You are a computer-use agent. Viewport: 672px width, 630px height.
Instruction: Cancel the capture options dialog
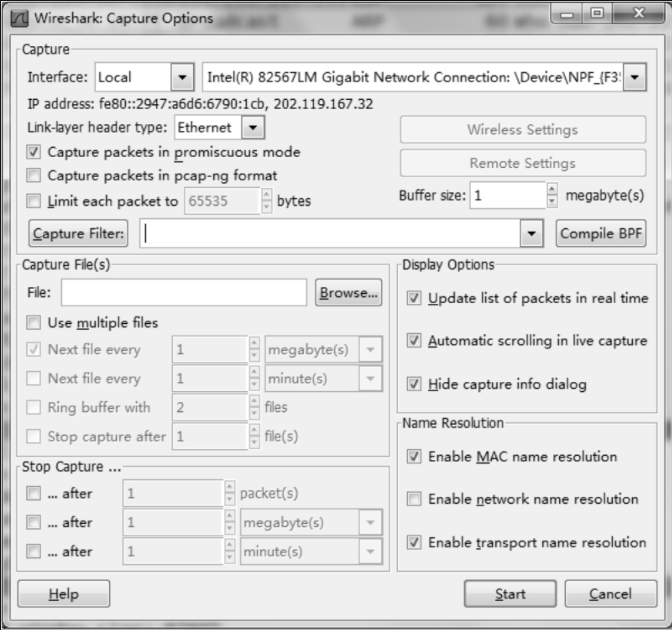pos(611,594)
